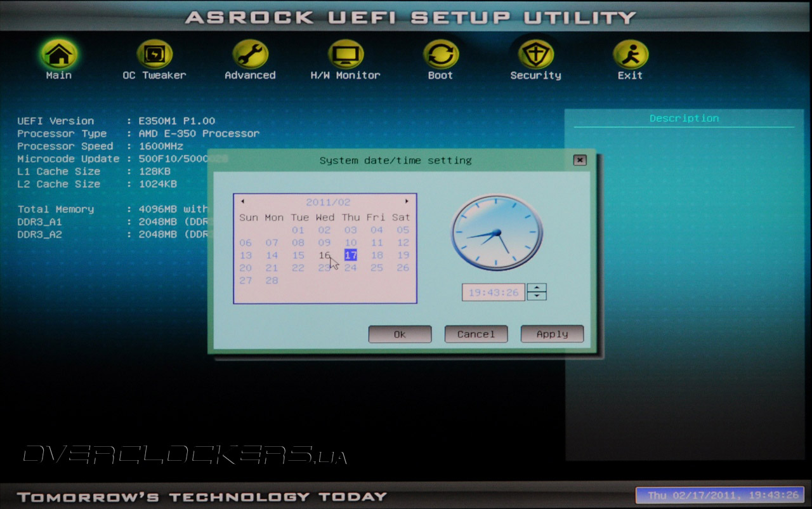Click the analog clock face
Image resolution: width=812 pixels, height=509 pixels.
(x=497, y=232)
